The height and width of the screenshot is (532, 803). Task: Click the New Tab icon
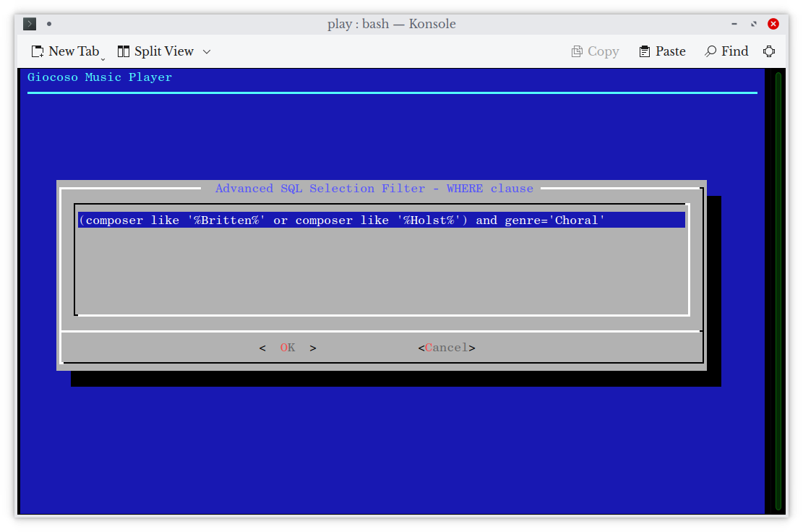pyautogui.click(x=38, y=51)
